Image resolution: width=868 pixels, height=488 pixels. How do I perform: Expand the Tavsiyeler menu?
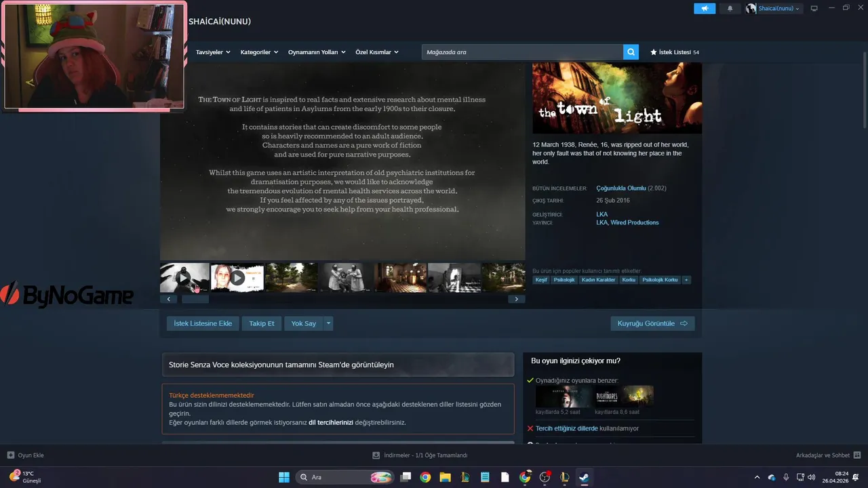click(213, 52)
